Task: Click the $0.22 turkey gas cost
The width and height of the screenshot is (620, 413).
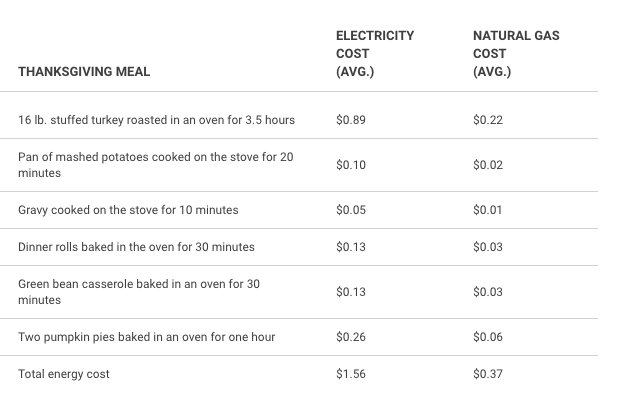Action: (x=488, y=120)
